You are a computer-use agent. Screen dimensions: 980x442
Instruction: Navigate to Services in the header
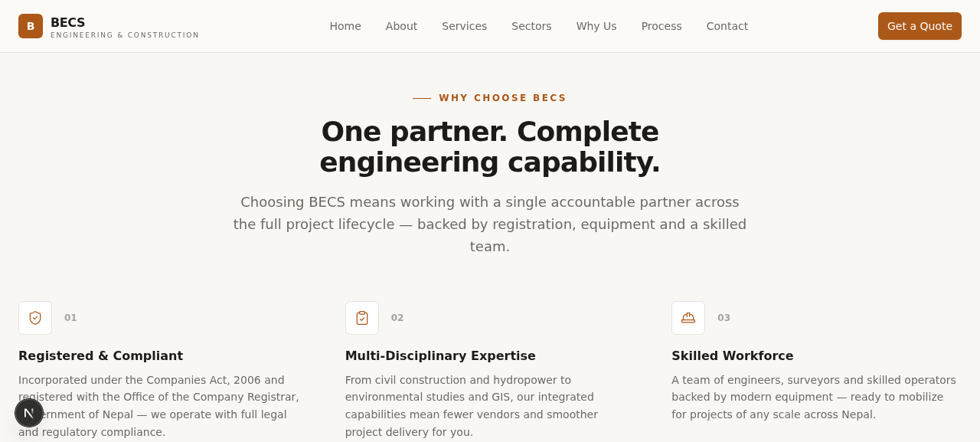tap(464, 26)
